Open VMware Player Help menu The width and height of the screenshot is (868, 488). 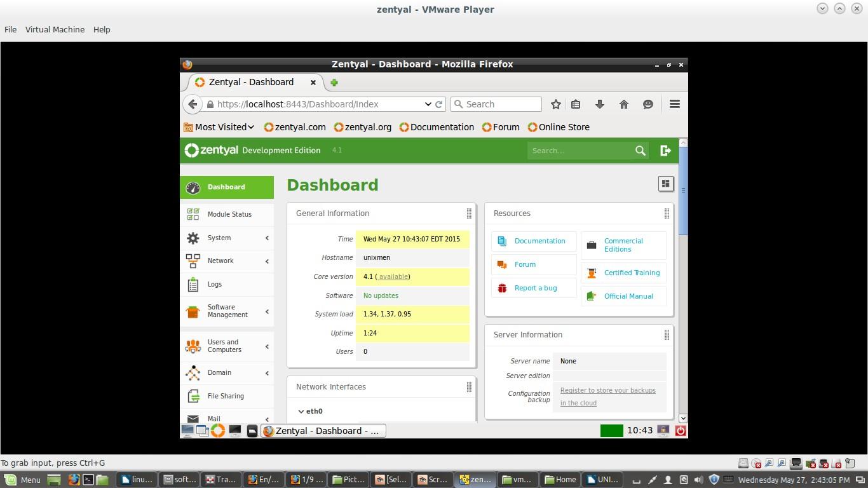(x=102, y=29)
